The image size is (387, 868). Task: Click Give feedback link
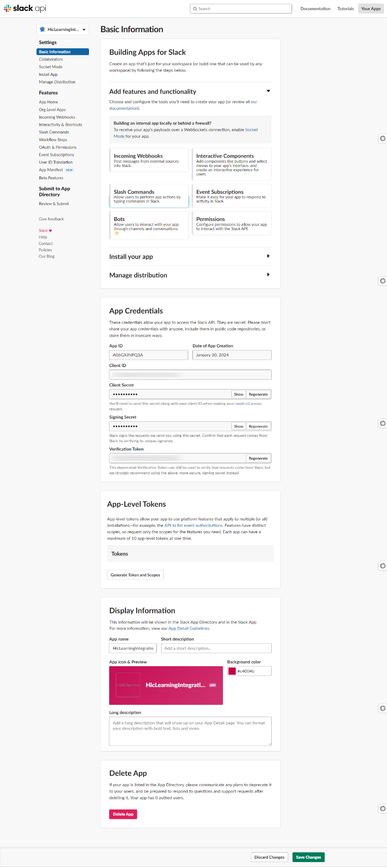[x=51, y=219]
